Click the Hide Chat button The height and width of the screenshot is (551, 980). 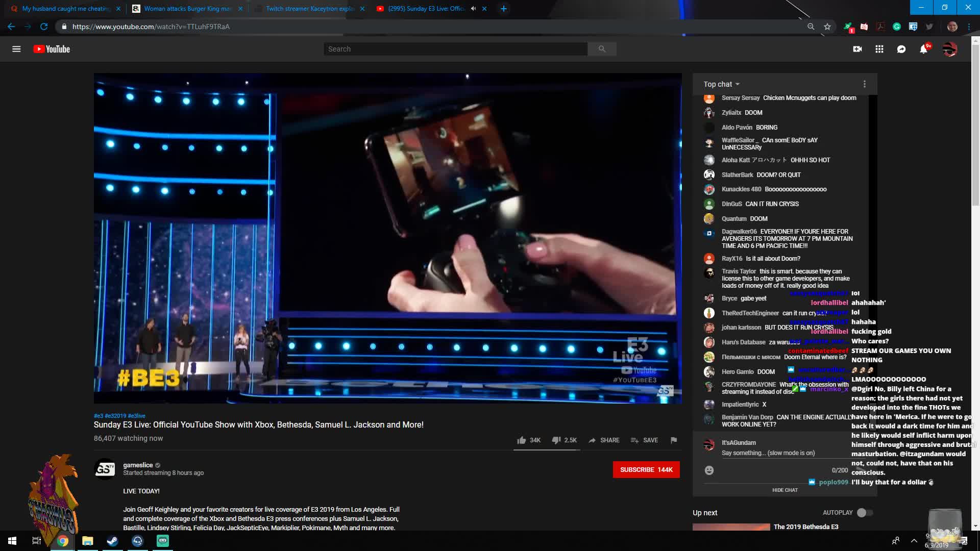pos(785,490)
